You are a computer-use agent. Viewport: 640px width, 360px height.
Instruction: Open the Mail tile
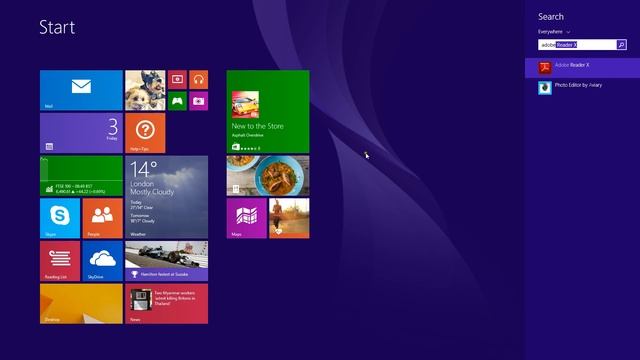tap(81, 90)
